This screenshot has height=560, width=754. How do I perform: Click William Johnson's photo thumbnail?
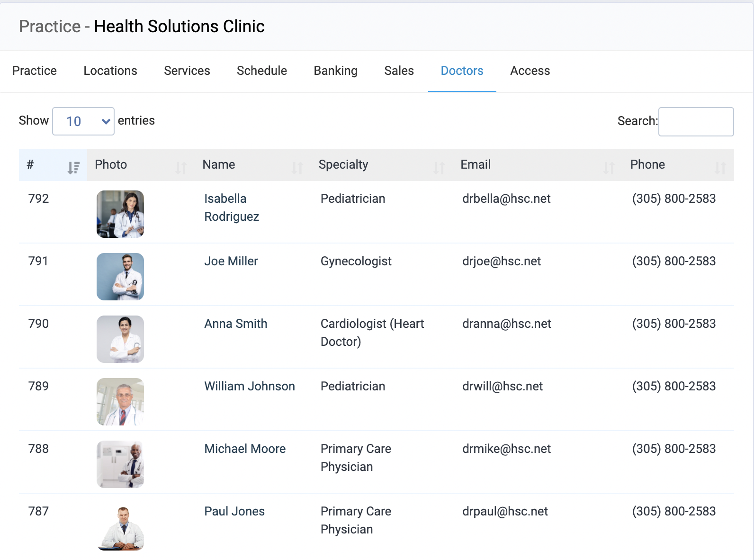[x=120, y=402]
